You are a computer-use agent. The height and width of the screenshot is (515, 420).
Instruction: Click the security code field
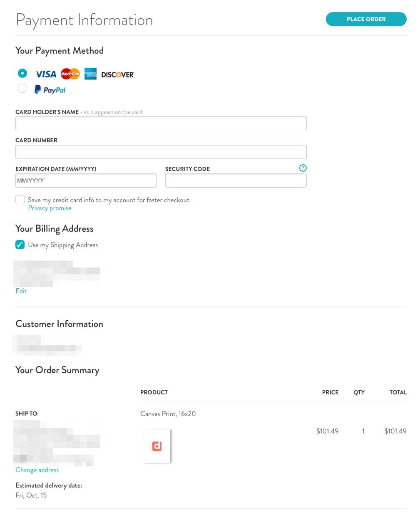coord(236,180)
